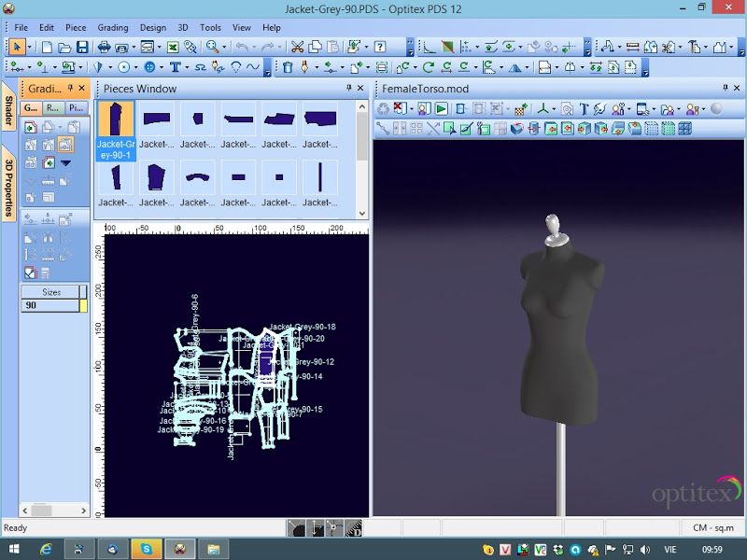
Task: Click the Delete trash bin icon
Action: coord(288,67)
